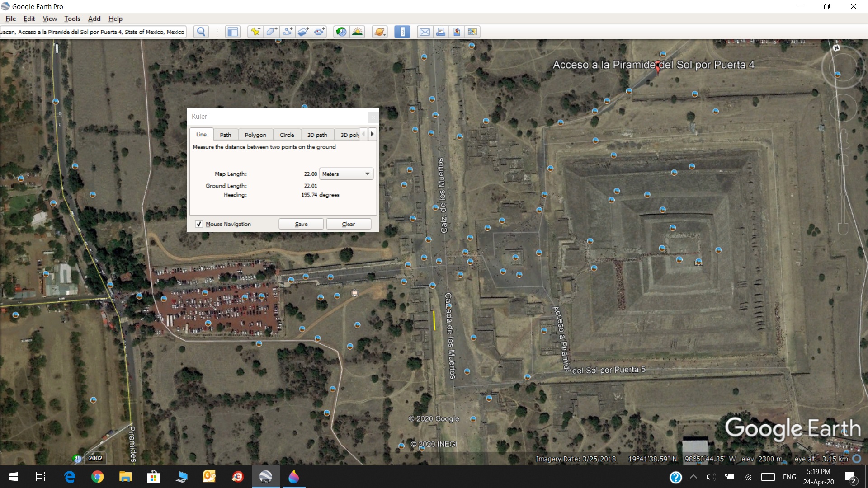Uncheck the Mouse Navigation checkbox
The width and height of the screenshot is (868, 488).
pyautogui.click(x=199, y=224)
